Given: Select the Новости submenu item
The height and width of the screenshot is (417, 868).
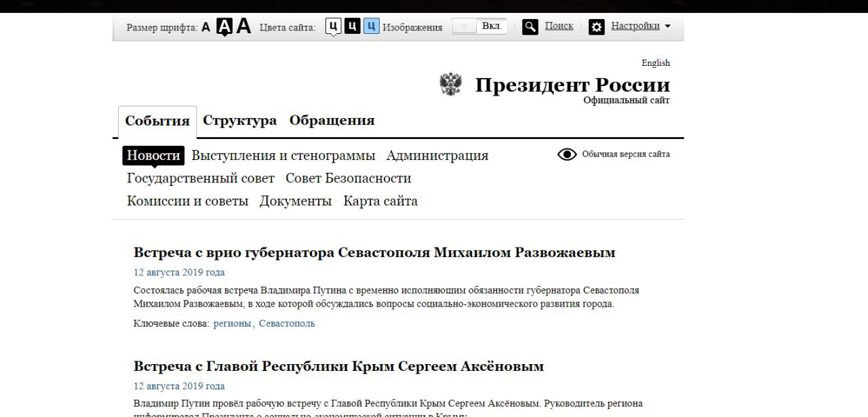Looking at the screenshot, I should click(x=153, y=155).
